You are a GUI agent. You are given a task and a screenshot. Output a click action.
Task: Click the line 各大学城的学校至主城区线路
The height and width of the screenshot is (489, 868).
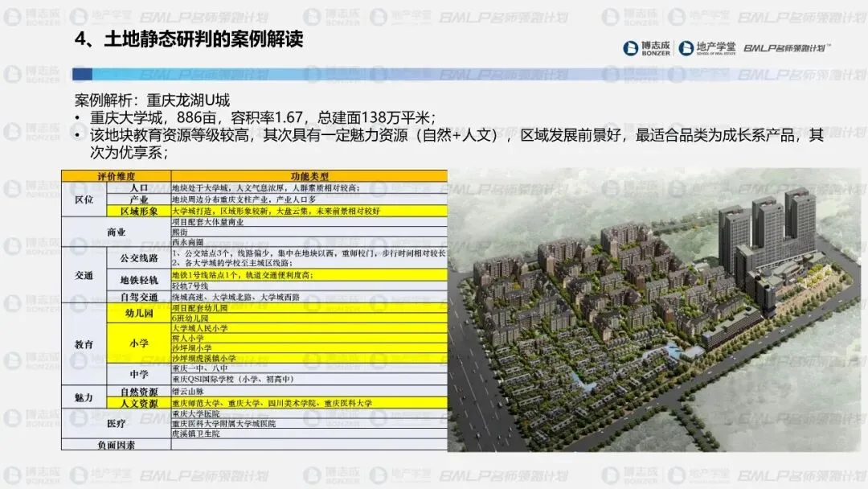pos(232,263)
